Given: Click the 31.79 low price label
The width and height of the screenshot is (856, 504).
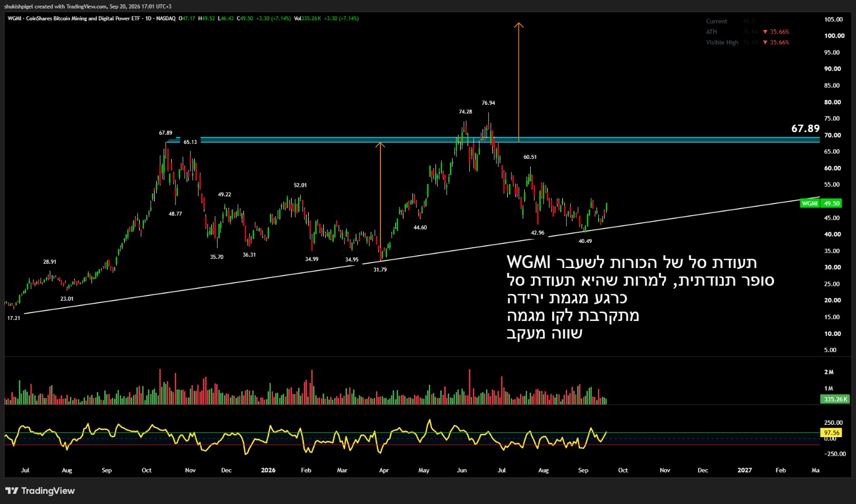Looking at the screenshot, I should 380,270.
